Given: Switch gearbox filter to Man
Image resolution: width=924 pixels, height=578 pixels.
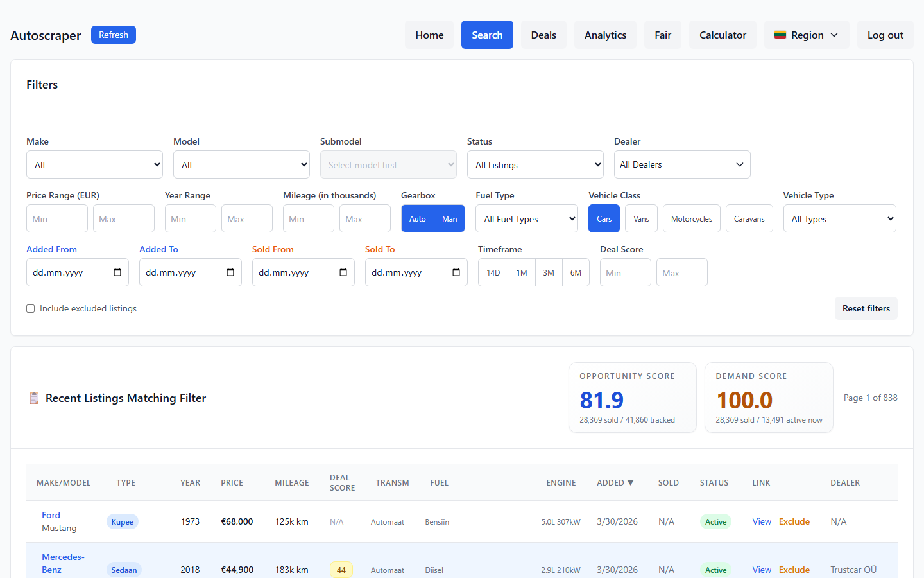Looking at the screenshot, I should pyautogui.click(x=449, y=218).
